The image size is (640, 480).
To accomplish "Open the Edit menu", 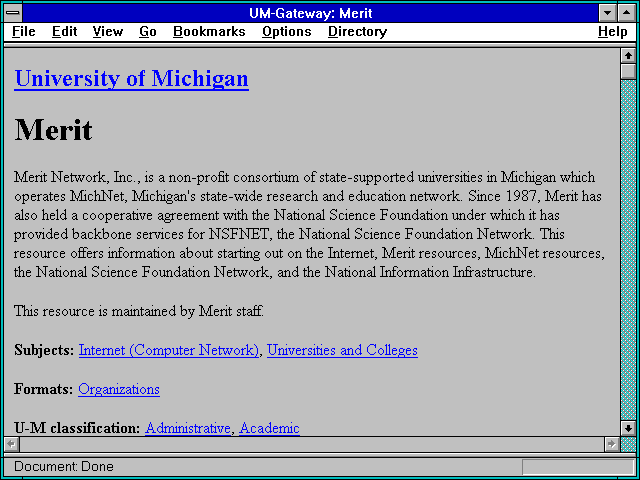I will pyautogui.click(x=64, y=31).
